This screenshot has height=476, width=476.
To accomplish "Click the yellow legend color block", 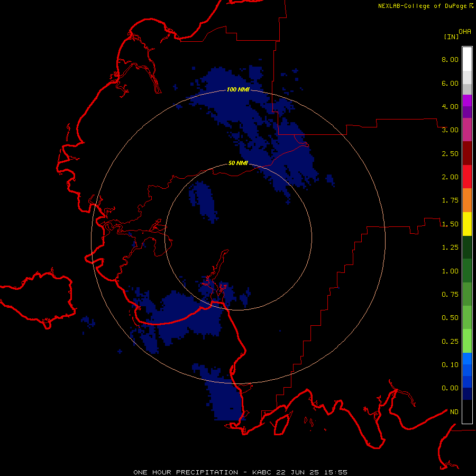I will pos(467,224).
